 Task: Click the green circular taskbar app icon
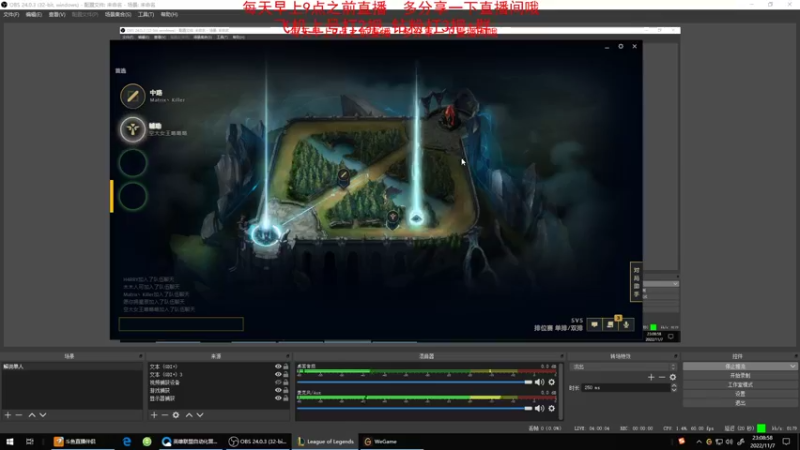pyautogui.click(x=147, y=442)
